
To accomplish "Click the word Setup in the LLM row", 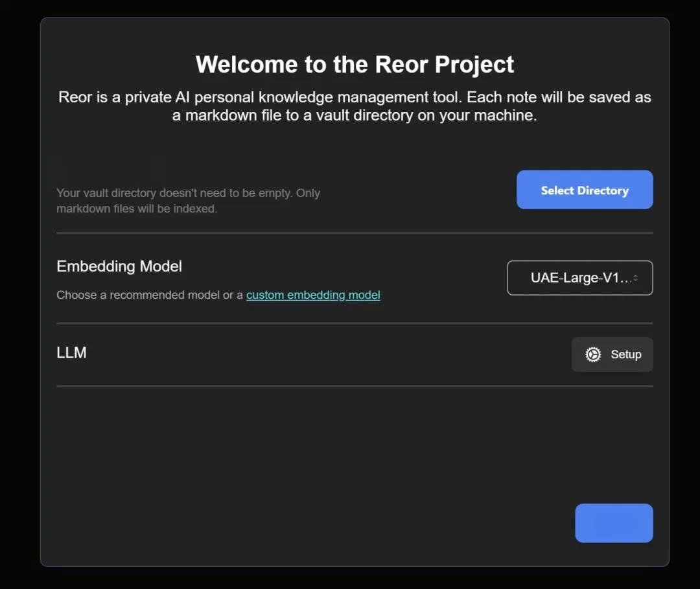I will click(626, 354).
